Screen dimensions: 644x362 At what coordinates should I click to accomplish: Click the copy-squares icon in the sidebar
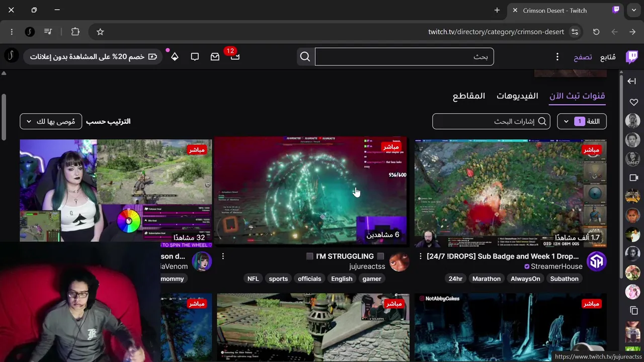click(x=633, y=311)
